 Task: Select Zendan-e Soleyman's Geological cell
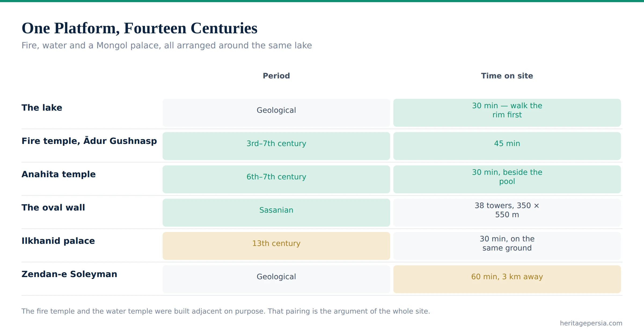(x=276, y=279)
